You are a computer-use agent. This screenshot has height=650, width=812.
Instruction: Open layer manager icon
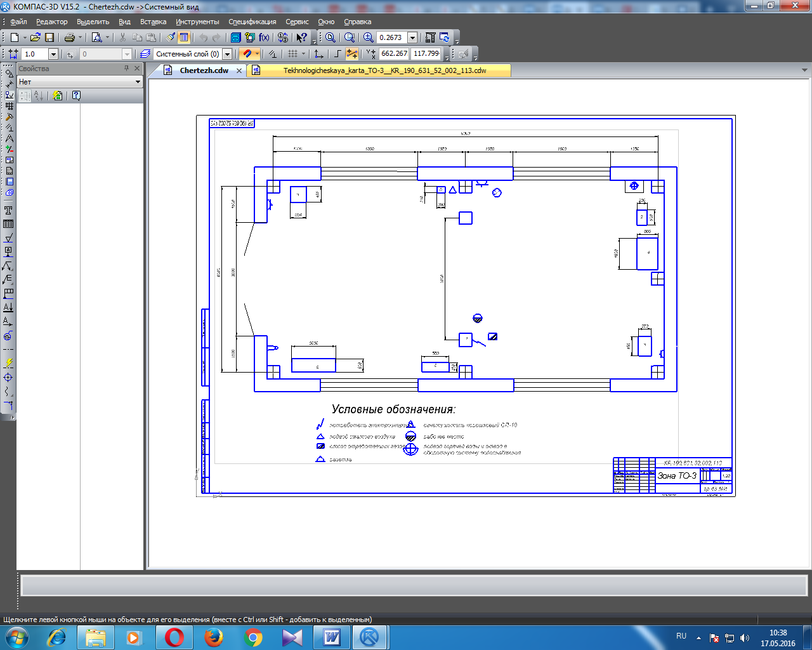point(145,54)
